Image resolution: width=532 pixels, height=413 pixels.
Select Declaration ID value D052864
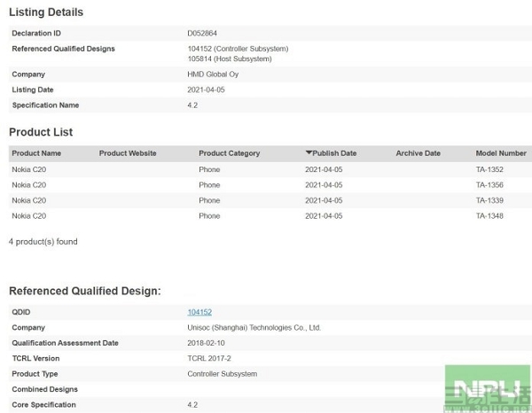coord(202,33)
